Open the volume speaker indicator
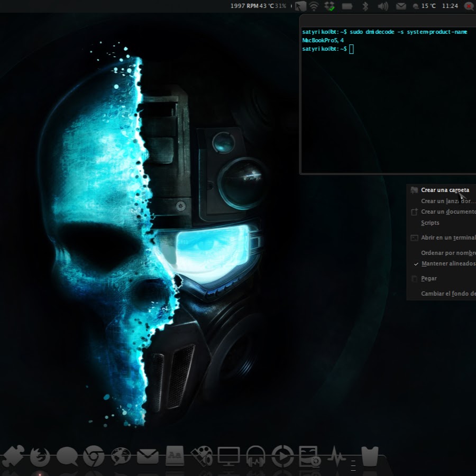 point(383,6)
